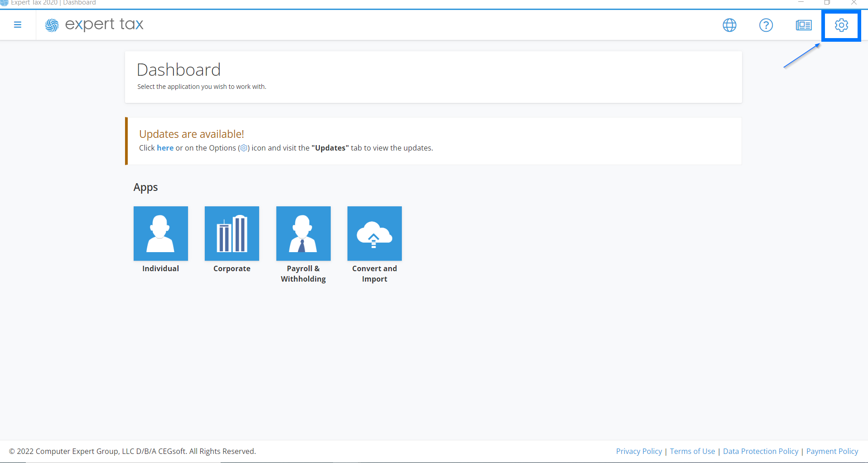
Task: Minimize the Expert Tax window
Action: [801, 2]
